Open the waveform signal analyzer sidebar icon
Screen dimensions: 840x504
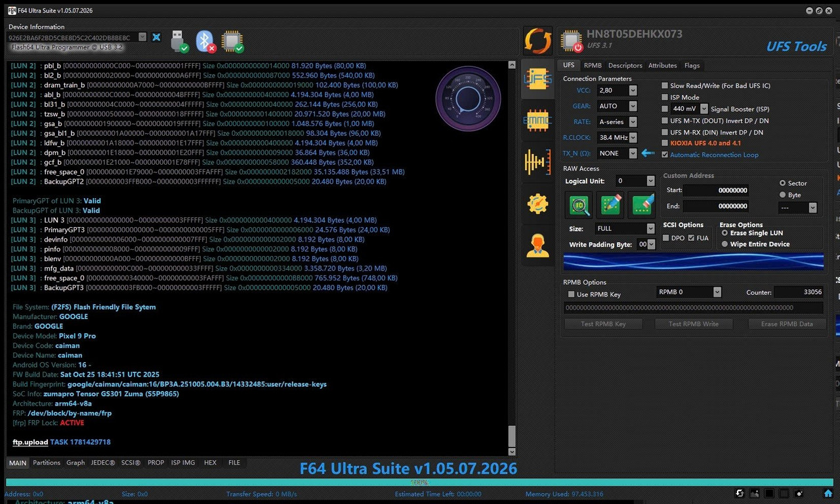point(537,161)
